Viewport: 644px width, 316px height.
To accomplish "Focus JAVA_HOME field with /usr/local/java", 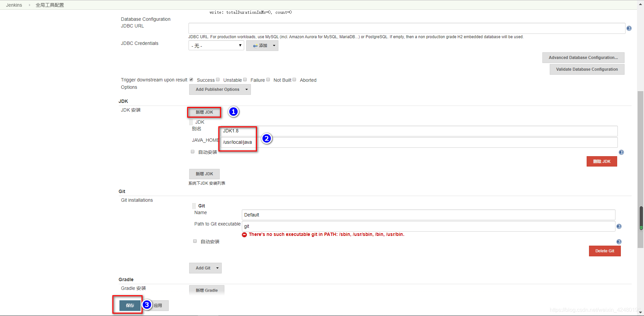I will point(419,142).
